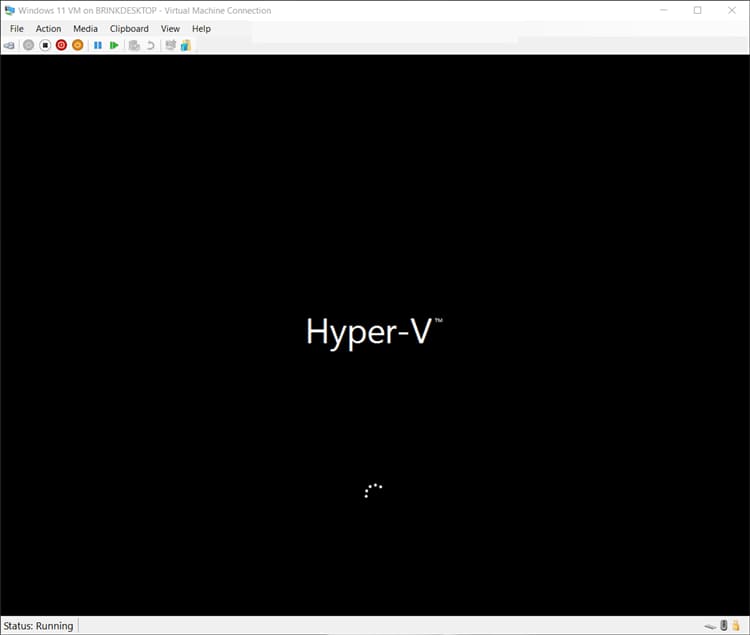
Task: Open the Clipboard menu
Action: coord(129,29)
